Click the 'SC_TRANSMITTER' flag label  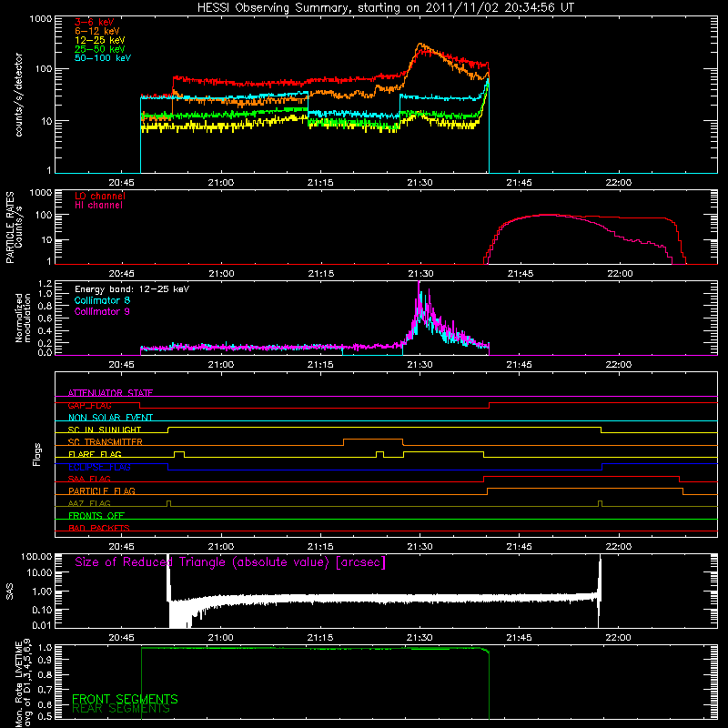pos(105,442)
